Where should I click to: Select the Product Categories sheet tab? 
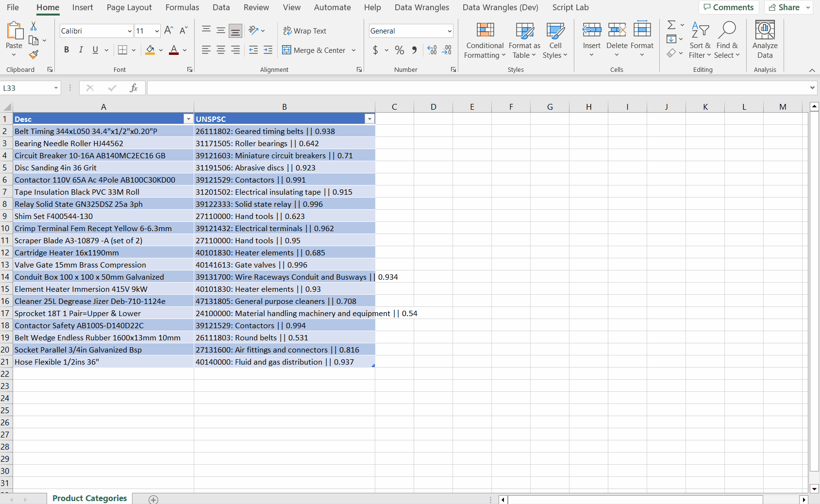click(89, 498)
